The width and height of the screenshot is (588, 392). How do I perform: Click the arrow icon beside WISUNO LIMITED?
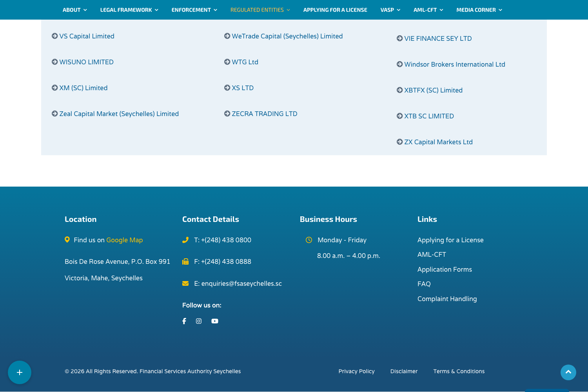55,62
